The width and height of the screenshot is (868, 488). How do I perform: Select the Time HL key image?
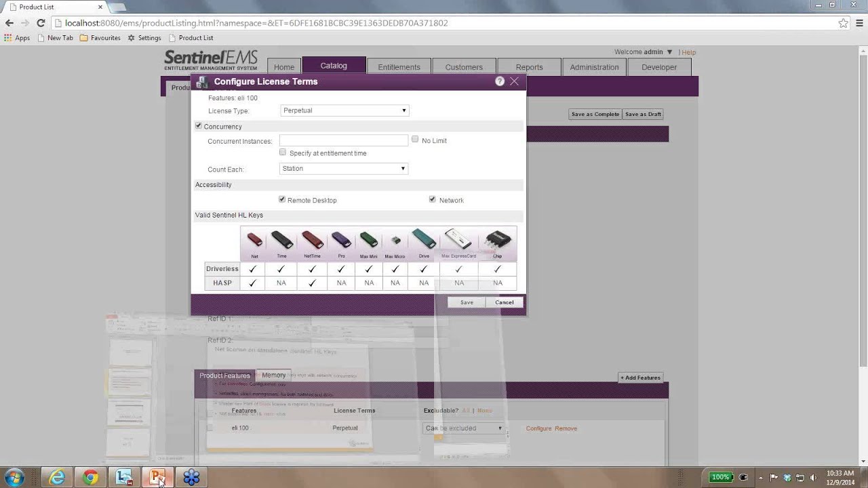tap(282, 240)
